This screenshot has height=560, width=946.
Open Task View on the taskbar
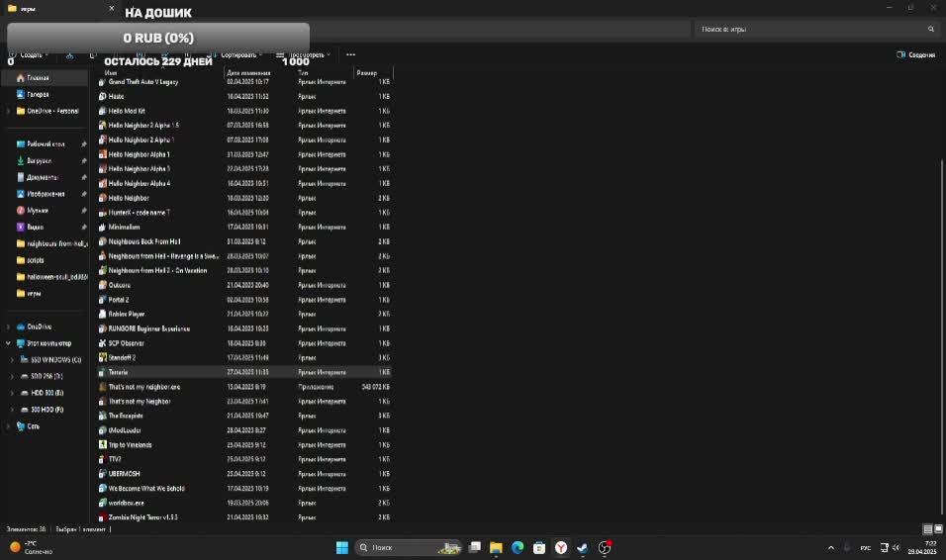tap(475, 547)
